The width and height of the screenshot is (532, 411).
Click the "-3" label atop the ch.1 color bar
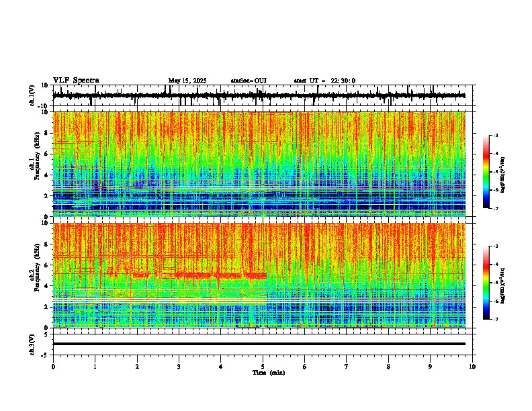495,135
